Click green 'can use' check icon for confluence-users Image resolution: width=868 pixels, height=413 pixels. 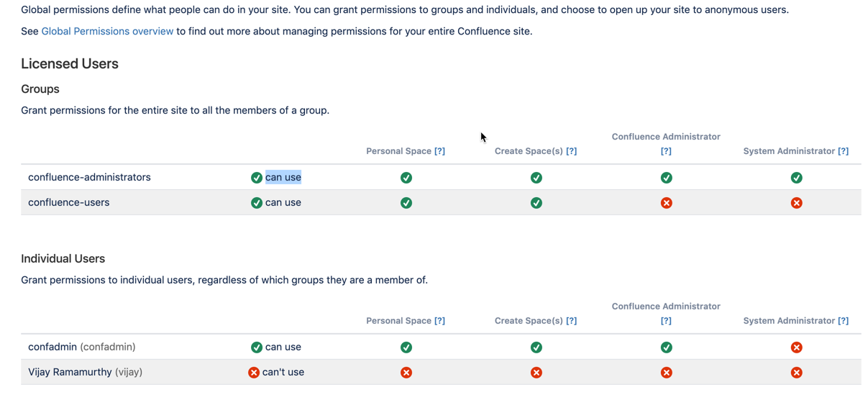coord(257,203)
